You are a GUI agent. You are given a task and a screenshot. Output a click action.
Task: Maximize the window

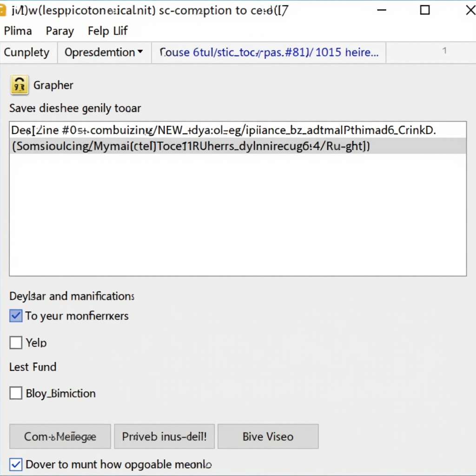(x=424, y=10)
